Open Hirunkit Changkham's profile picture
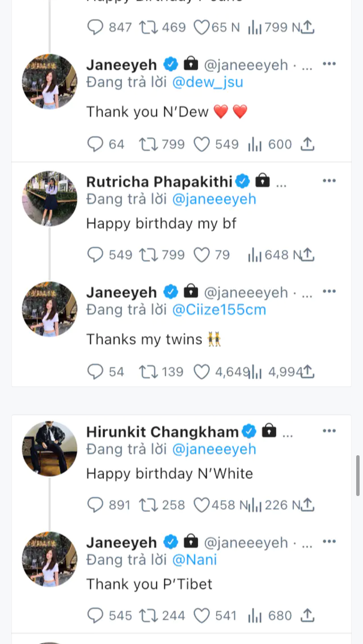 pyautogui.click(x=49, y=448)
